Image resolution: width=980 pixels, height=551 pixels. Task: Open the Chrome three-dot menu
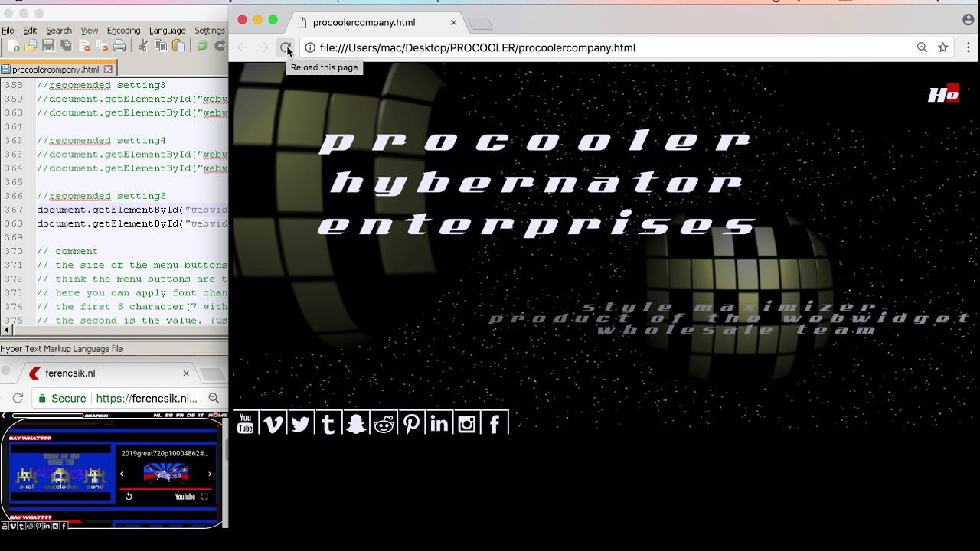(x=968, y=47)
